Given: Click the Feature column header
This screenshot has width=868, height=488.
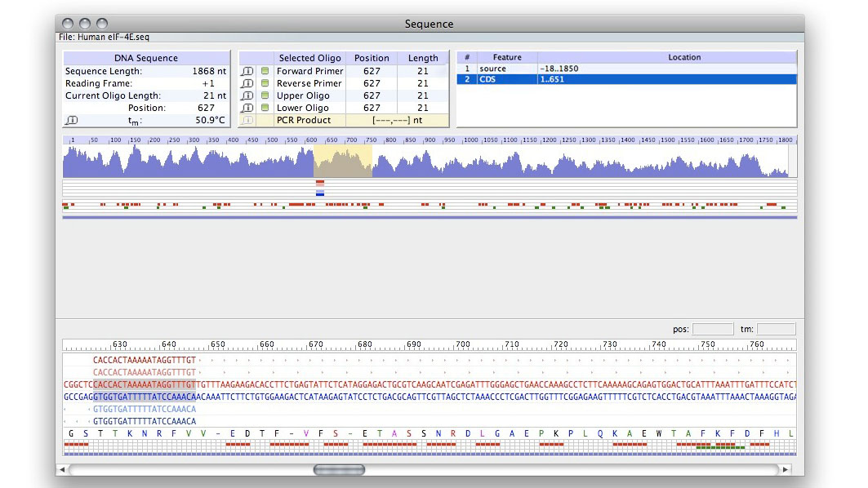Looking at the screenshot, I should click(506, 57).
